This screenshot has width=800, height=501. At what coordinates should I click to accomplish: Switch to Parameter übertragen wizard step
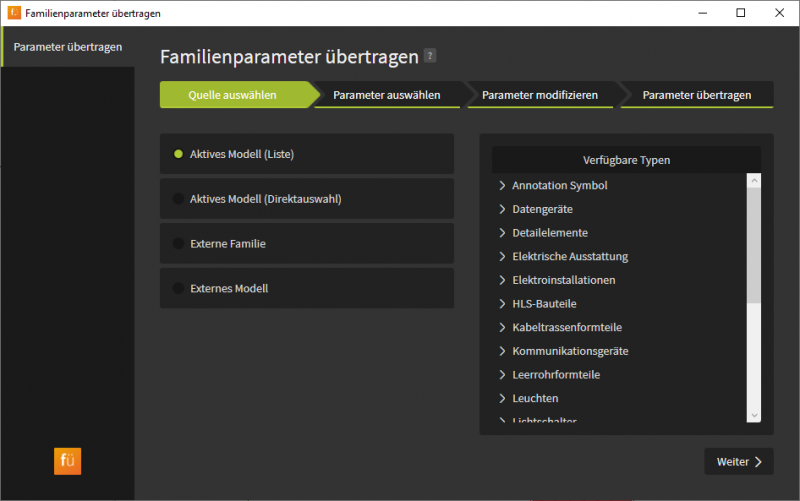[696, 95]
